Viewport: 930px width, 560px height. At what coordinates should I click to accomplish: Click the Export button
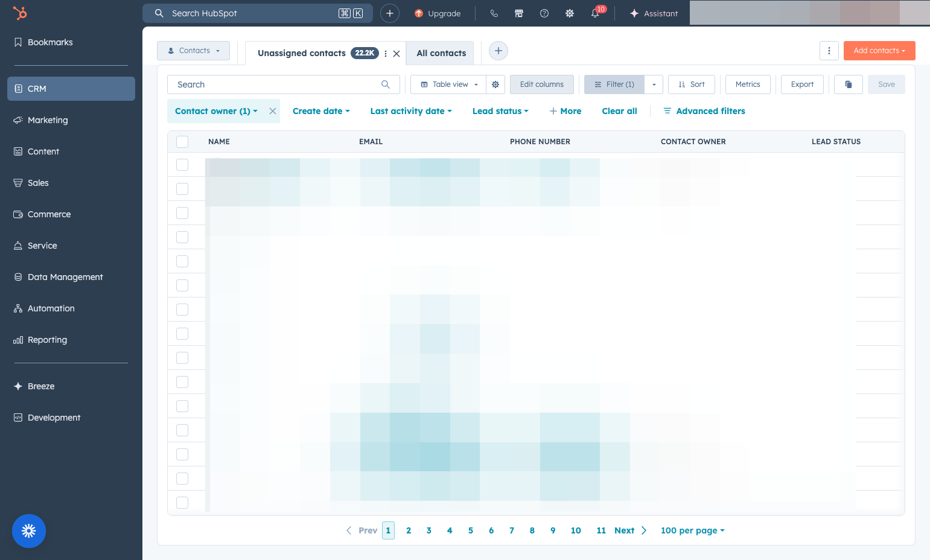tap(803, 84)
